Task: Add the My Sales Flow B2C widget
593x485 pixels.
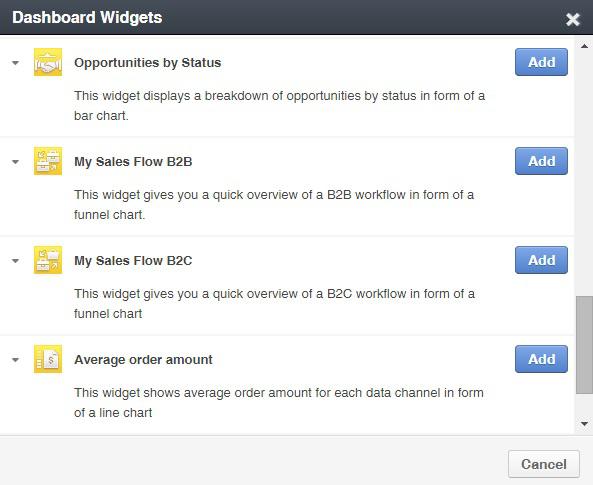Action: [541, 260]
